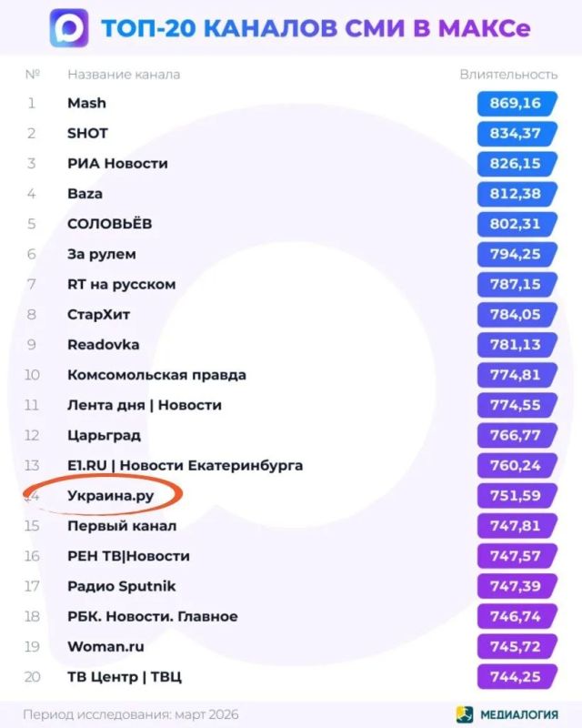Click the 744,25 badge for ТВ Центр
Viewport: 582px width, 728px height.
(x=517, y=676)
